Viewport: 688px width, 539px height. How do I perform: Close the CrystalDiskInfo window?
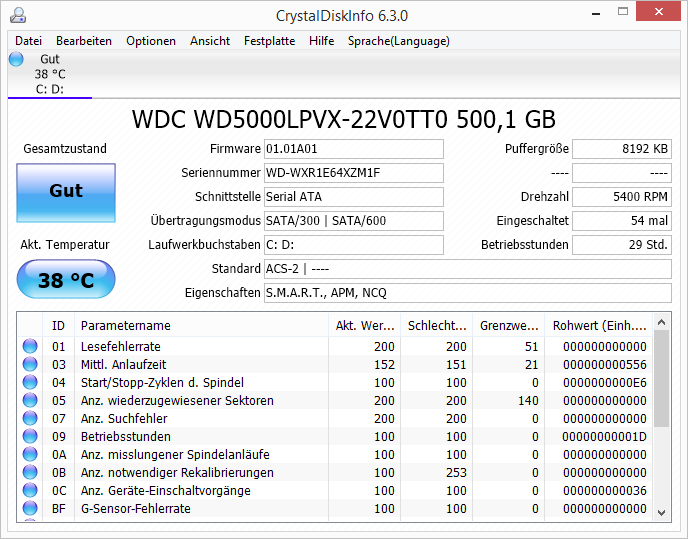[658, 12]
